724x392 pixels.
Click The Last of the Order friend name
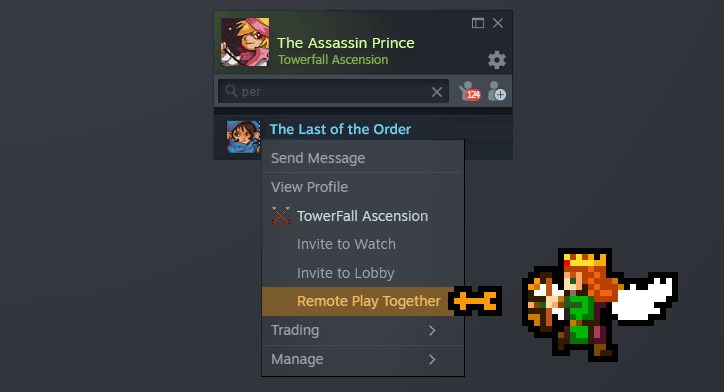click(340, 129)
